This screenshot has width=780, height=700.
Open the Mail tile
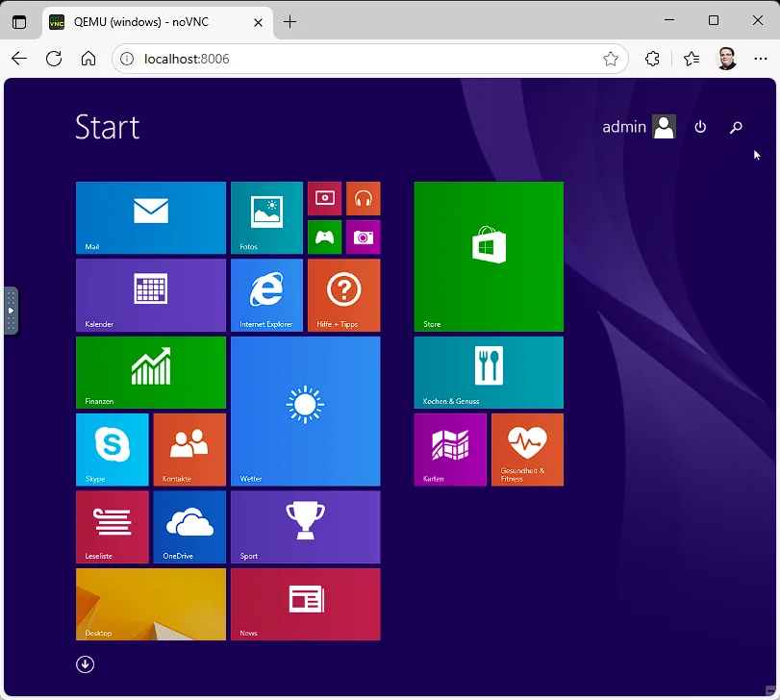(x=151, y=217)
